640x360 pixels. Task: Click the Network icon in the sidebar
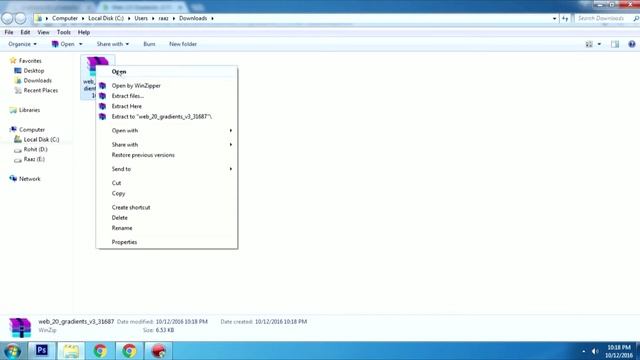(13, 179)
